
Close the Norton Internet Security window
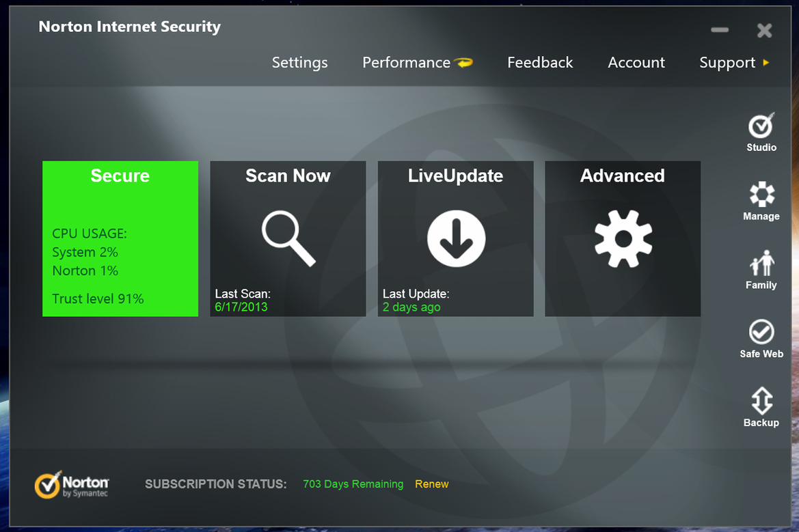(764, 31)
